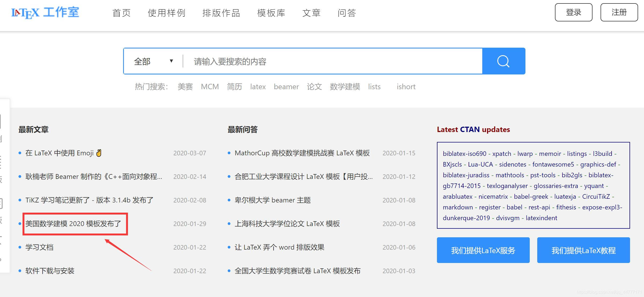
Task: Open article 在 LaTeX 中使用 Emoji
Action: 64,153
